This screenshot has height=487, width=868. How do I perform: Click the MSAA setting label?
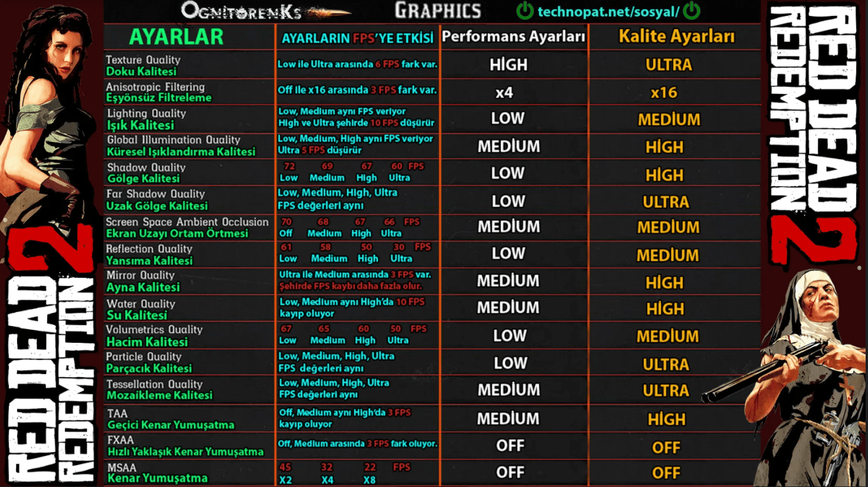tap(122, 467)
